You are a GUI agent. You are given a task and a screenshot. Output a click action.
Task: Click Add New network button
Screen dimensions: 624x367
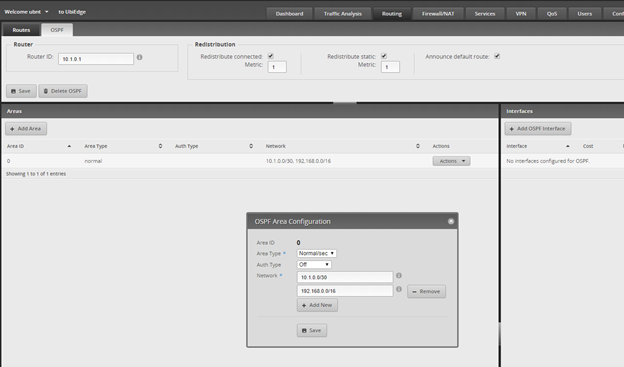(317, 305)
